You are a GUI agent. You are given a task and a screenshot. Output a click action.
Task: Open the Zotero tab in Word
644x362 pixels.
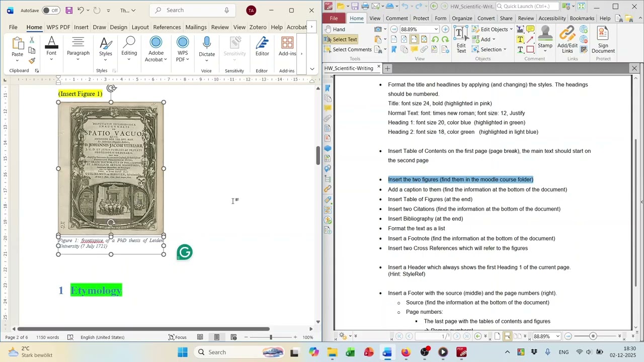[258, 27]
